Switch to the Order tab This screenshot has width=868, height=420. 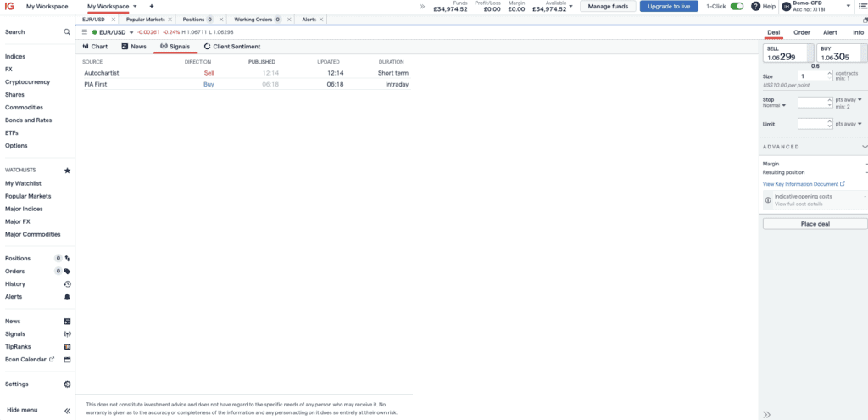click(x=801, y=32)
